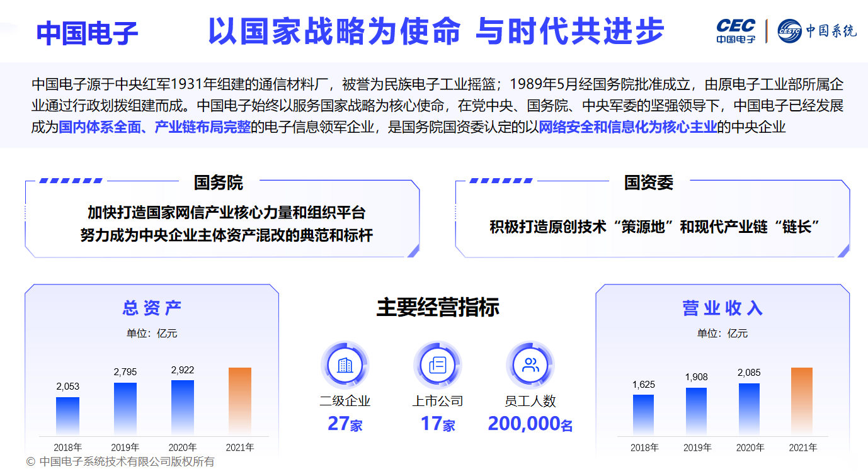
Task: Click the highlighted text 国内体系全面、产业链布局完整
Action: (x=154, y=127)
